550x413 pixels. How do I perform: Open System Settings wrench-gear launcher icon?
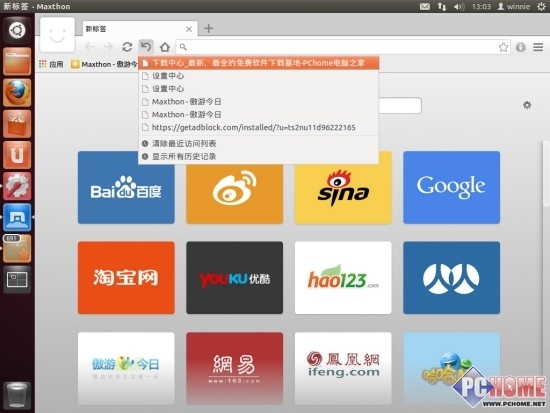pos(17,186)
